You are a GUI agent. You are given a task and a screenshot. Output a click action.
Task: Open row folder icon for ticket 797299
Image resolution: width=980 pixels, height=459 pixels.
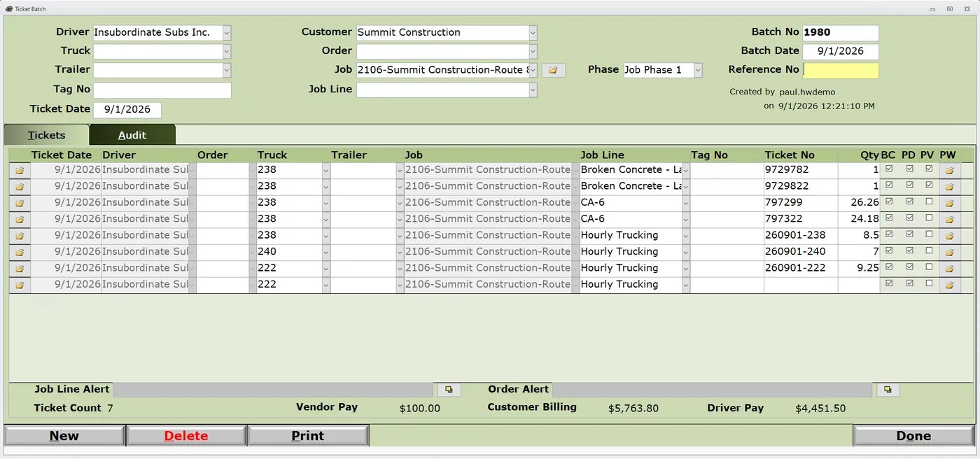coord(20,203)
